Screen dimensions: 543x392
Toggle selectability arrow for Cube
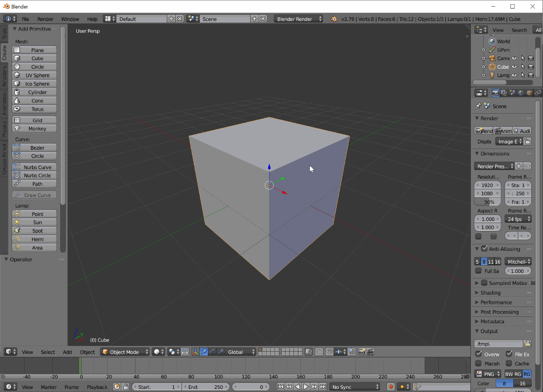[523, 67]
